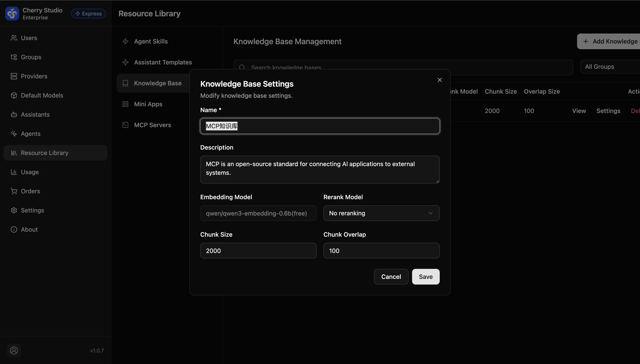Expand the Rerank Model dropdown
The width and height of the screenshot is (640, 364).
click(x=381, y=213)
